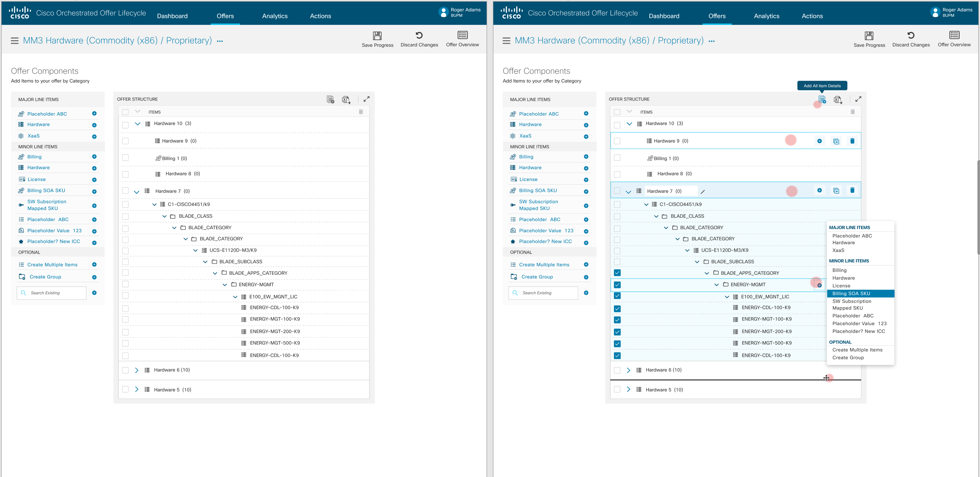Click the plus icon on the checked ENERGY-MGMT row
Viewport: 980px width, 477px height.
coord(819,285)
